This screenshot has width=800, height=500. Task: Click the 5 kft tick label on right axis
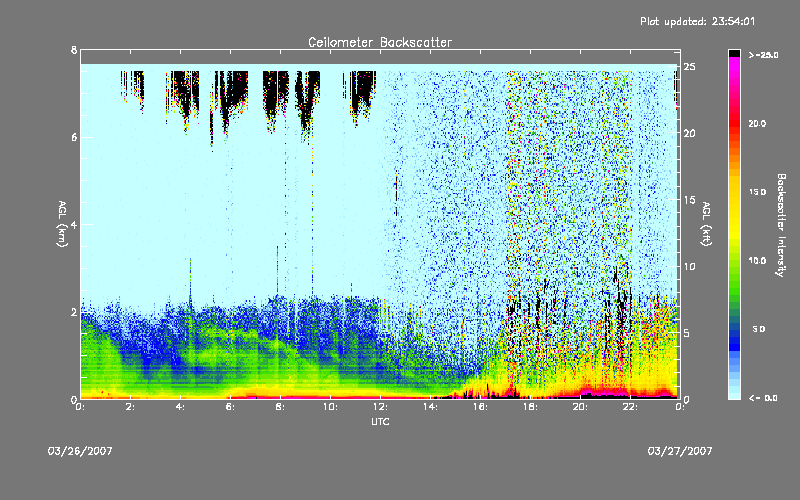(687, 333)
